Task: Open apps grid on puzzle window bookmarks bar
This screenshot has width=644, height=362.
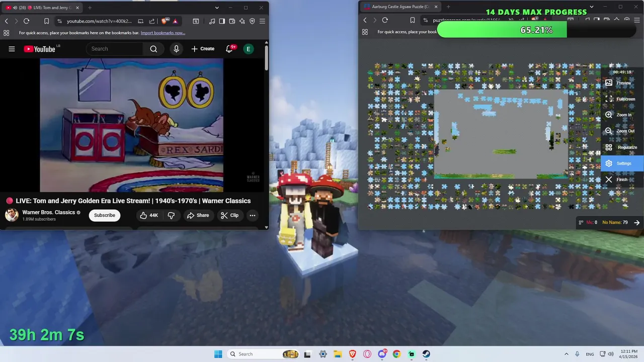Action: (365, 32)
